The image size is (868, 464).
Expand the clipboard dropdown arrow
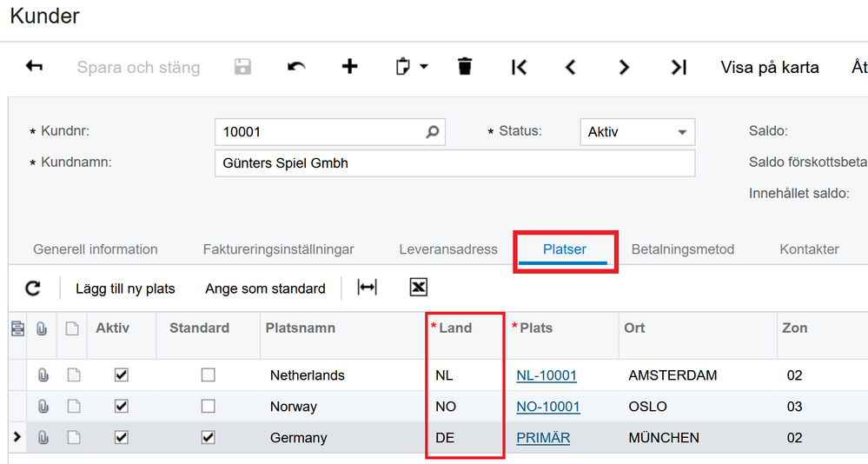[423, 67]
